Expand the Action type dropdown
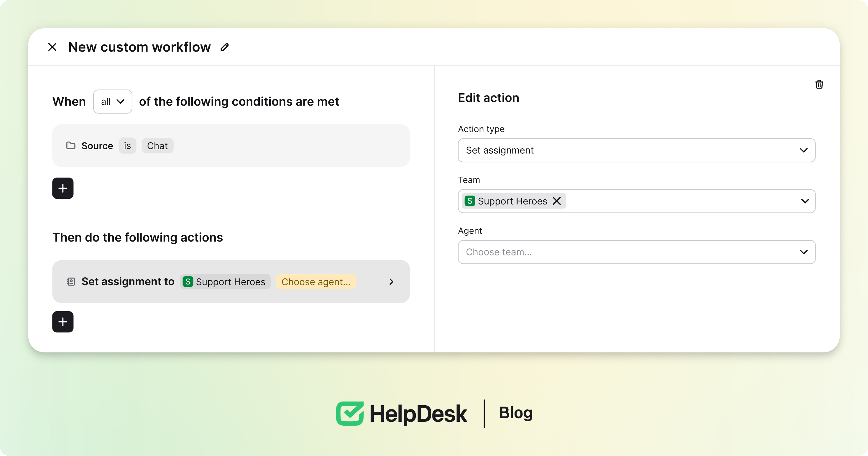Viewport: 868px width, 456px height. point(804,150)
